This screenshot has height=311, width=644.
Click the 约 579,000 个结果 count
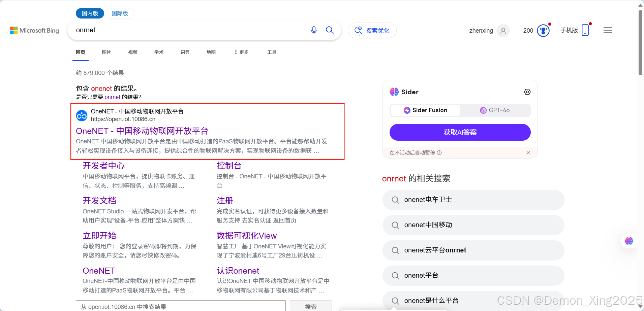tap(100, 73)
